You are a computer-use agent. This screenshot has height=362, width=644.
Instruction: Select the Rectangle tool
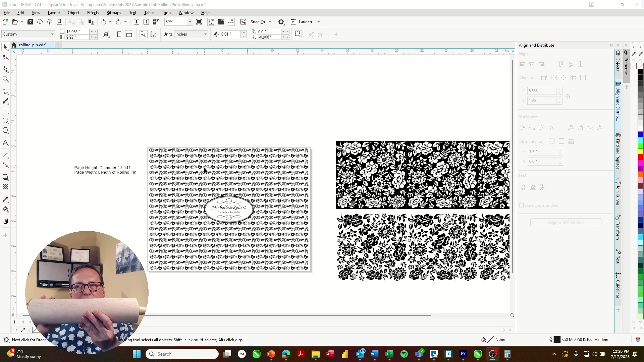point(5,111)
